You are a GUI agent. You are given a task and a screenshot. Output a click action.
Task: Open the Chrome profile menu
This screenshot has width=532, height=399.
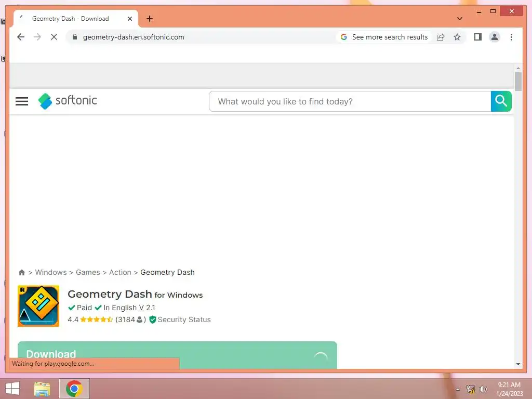495,37
